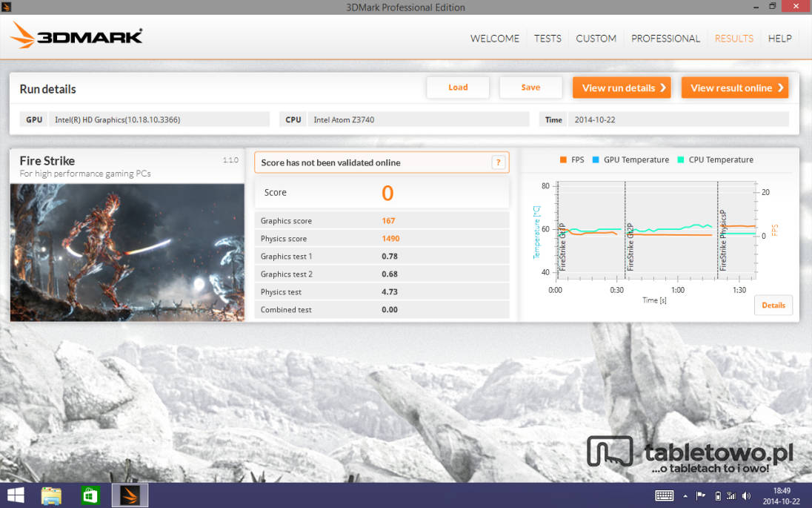Click the Save button
Screen dimensions: 812x508
(x=530, y=88)
